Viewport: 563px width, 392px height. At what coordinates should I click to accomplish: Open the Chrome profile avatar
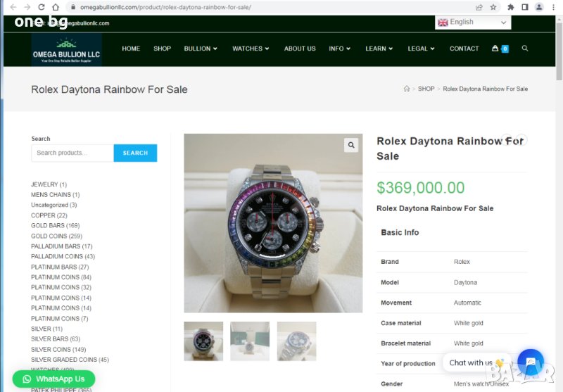coord(539,7)
